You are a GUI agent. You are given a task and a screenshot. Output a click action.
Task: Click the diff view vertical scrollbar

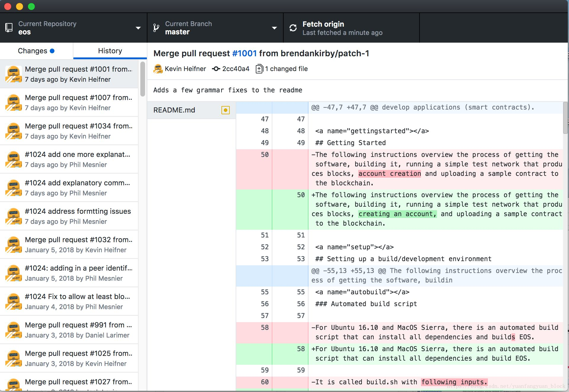pyautogui.click(x=565, y=118)
